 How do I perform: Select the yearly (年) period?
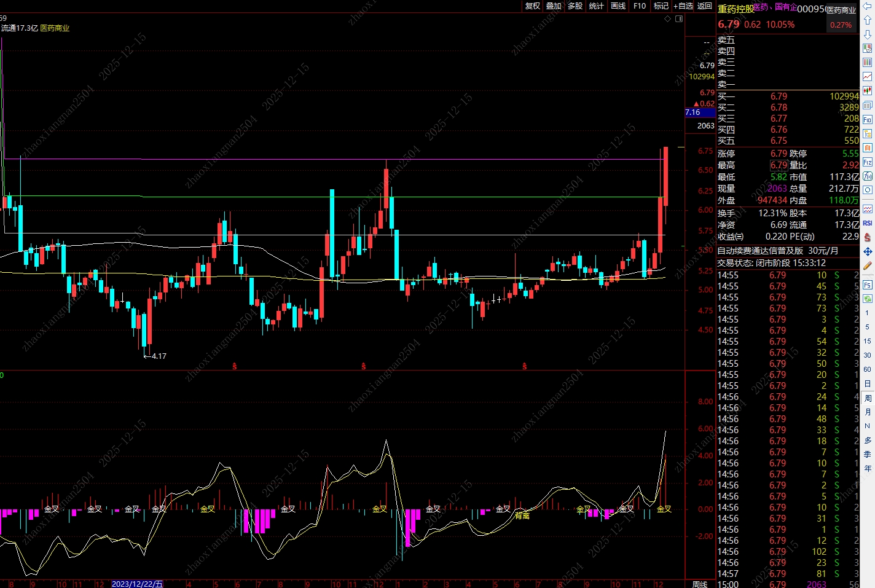click(x=867, y=468)
